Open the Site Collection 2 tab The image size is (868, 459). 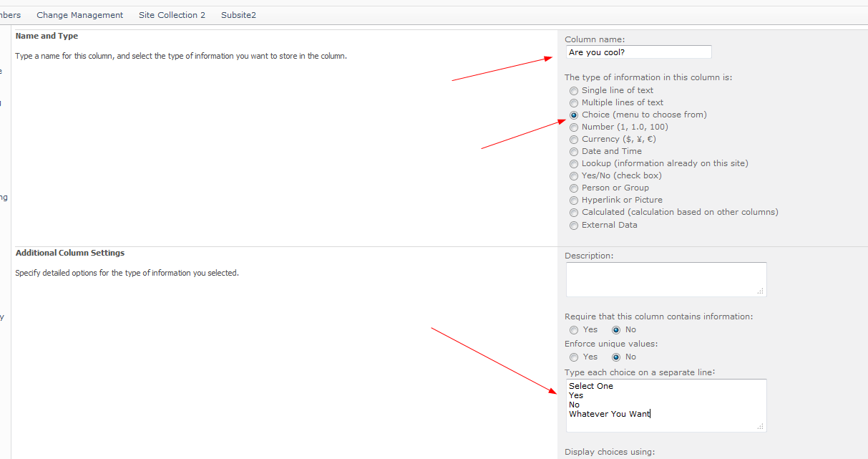172,15
